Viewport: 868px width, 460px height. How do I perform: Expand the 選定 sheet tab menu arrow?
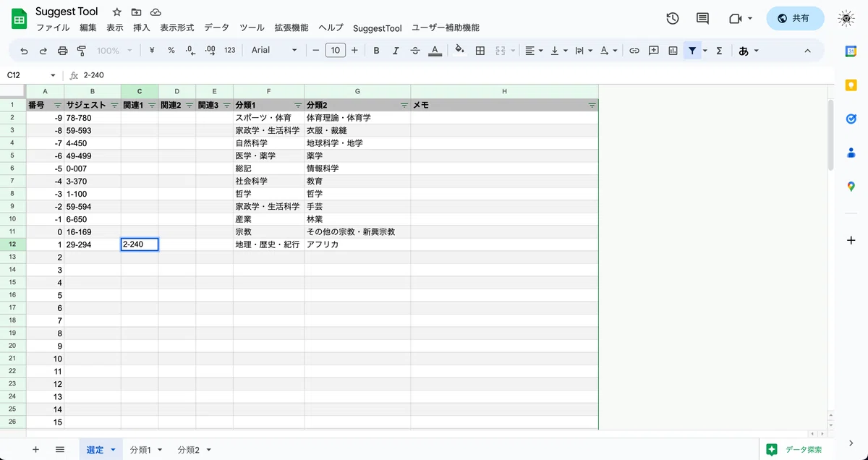[114, 450]
